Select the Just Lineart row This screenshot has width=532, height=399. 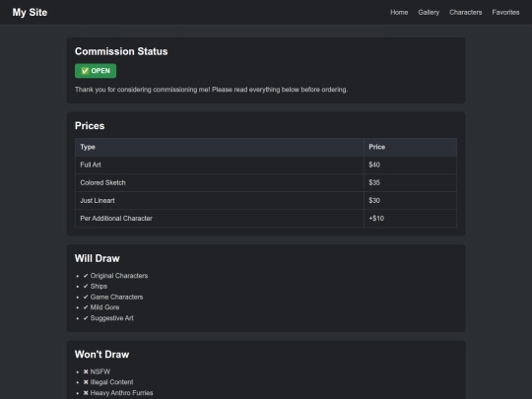(x=266, y=201)
